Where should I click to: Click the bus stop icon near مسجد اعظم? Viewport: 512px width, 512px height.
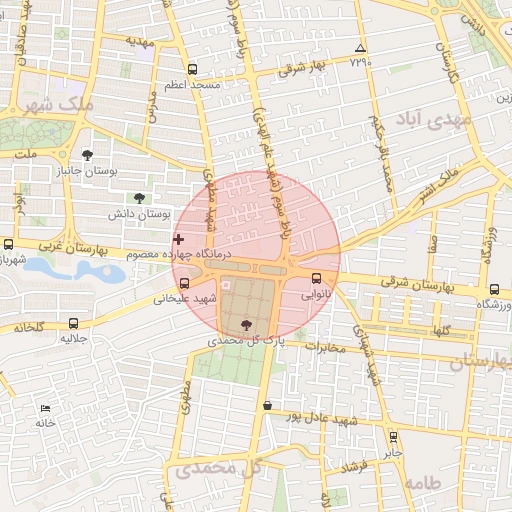192,69
